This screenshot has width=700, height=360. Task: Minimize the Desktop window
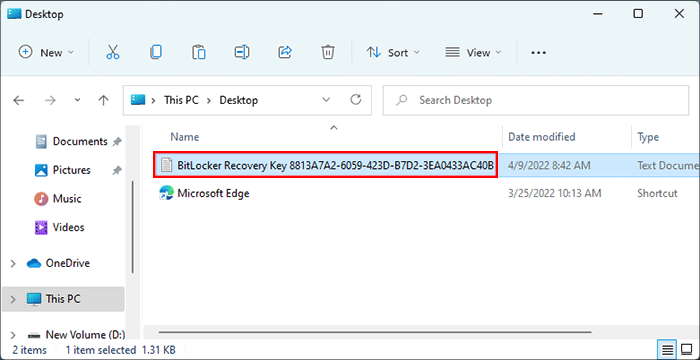[x=597, y=14]
